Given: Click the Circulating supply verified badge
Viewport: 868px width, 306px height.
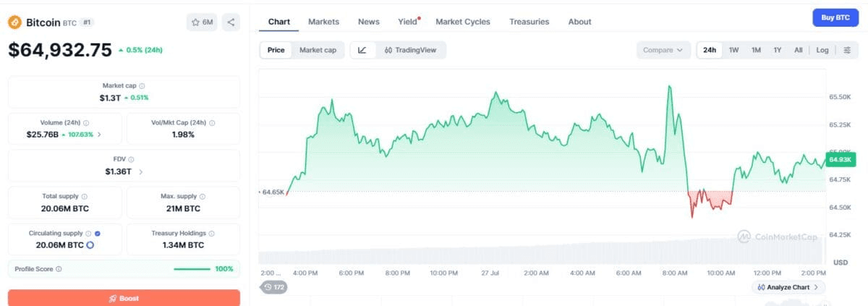Looking at the screenshot, I should (x=98, y=234).
